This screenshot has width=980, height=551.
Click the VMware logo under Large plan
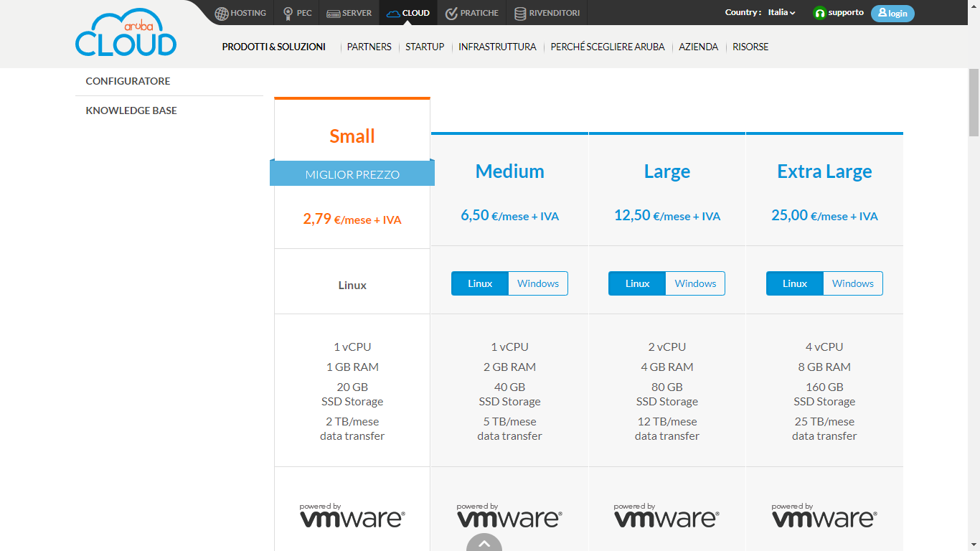pos(666,515)
